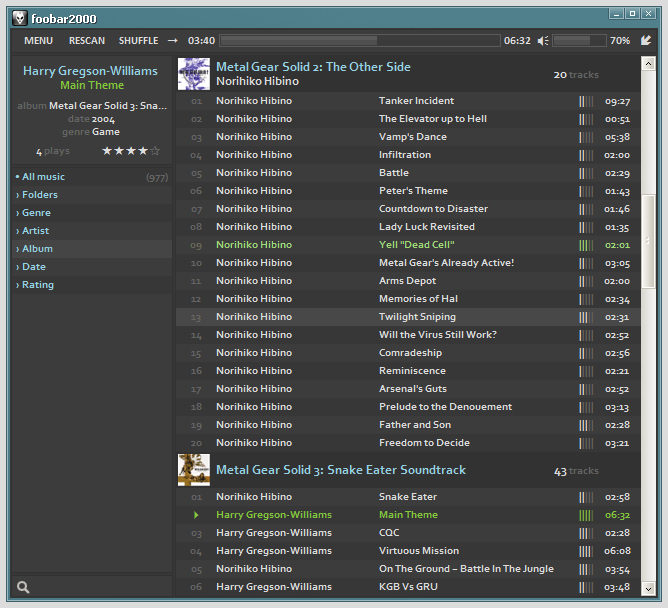Select the All music library view

point(92,177)
